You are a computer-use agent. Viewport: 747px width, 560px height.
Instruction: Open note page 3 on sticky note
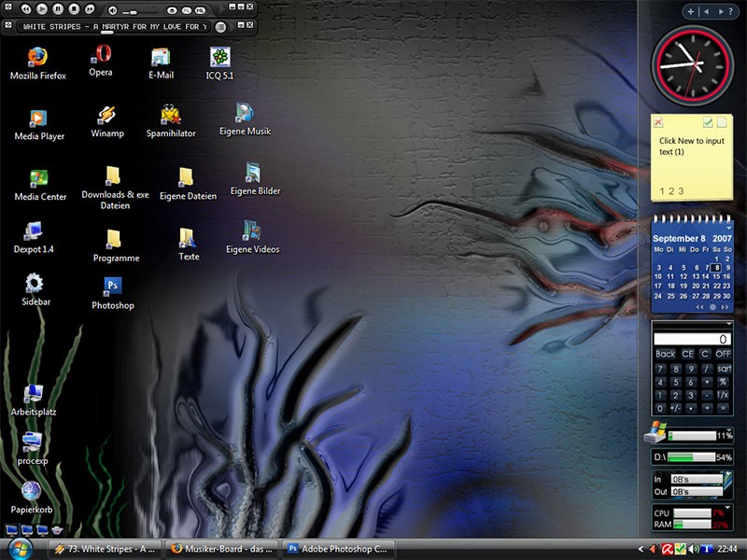click(681, 191)
